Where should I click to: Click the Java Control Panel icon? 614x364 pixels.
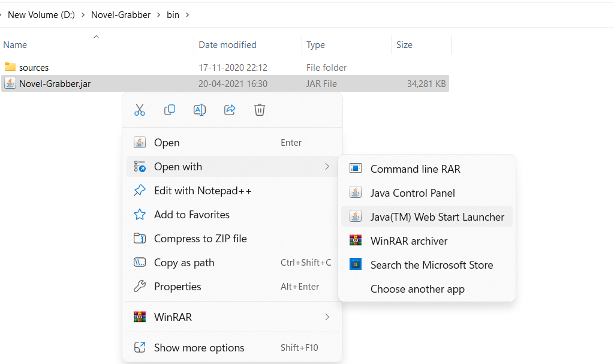click(x=356, y=192)
